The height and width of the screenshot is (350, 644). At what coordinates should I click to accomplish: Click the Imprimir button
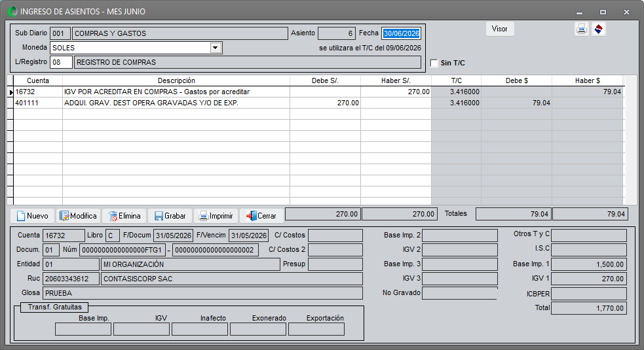tap(216, 216)
